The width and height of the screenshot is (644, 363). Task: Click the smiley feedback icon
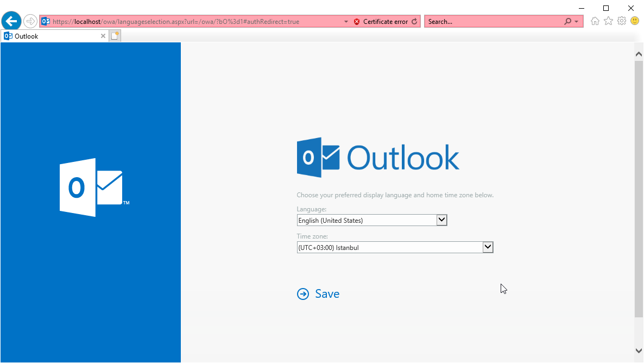[x=635, y=21]
